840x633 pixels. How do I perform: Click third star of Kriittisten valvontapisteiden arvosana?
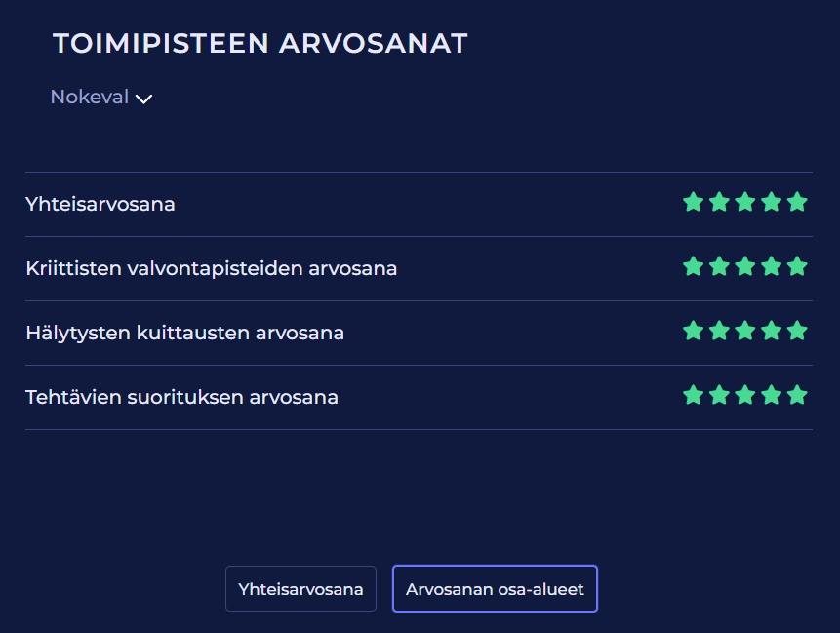pyautogui.click(x=745, y=266)
